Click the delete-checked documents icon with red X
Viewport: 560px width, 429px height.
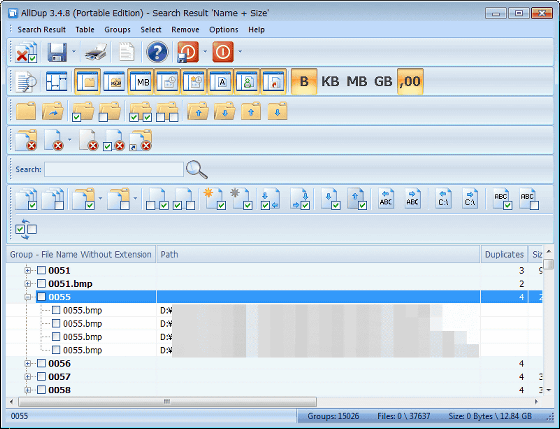(26, 52)
